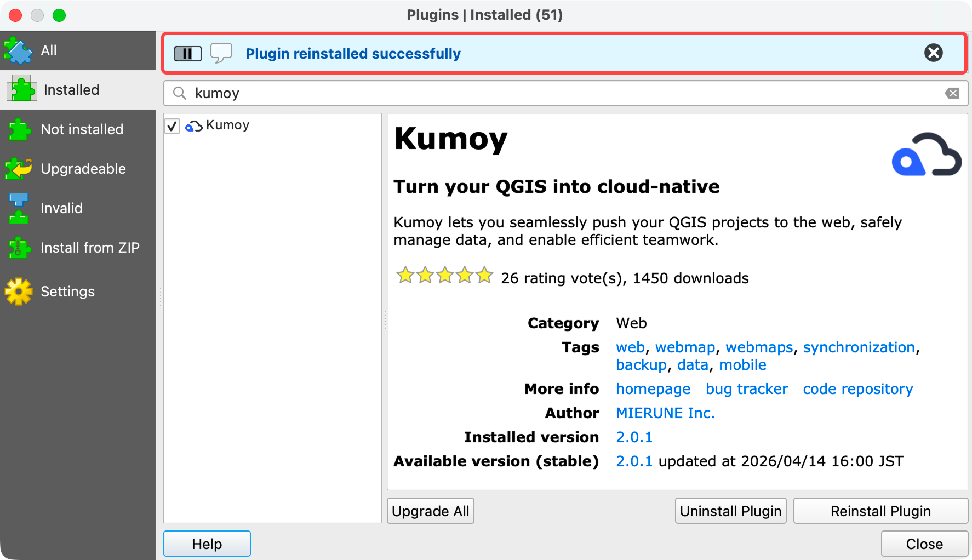Focus the plugin search field

click(564, 93)
